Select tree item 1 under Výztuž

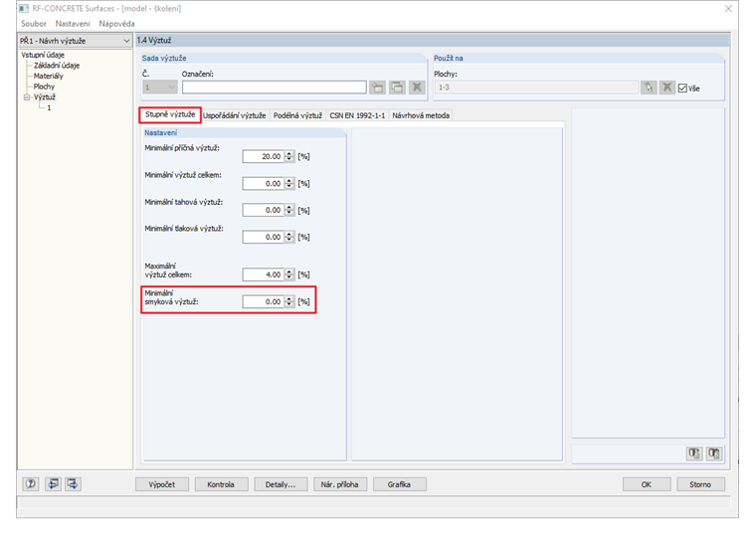49,108
